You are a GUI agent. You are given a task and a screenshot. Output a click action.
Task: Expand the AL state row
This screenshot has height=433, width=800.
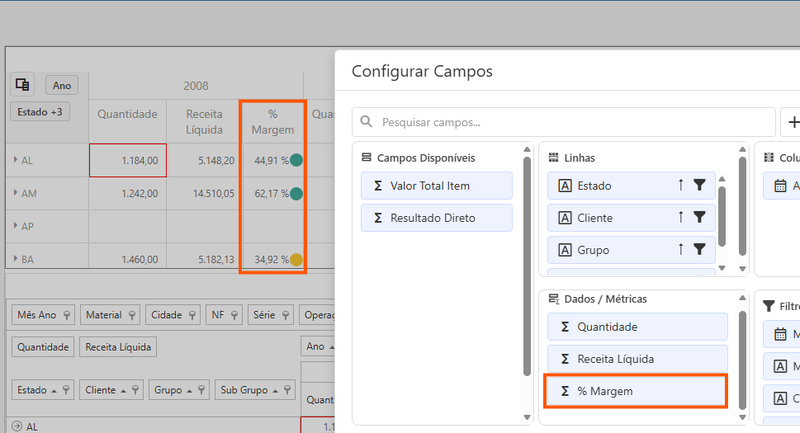15,160
